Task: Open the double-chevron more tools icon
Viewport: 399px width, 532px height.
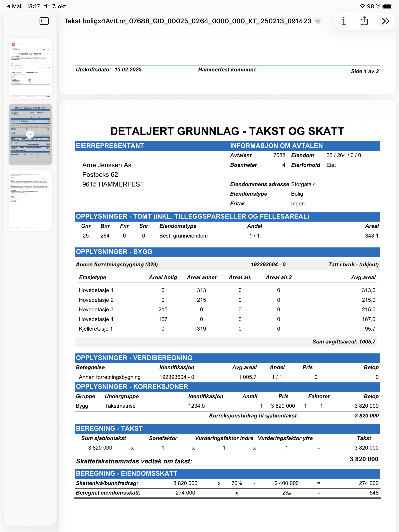Action: coord(385,21)
